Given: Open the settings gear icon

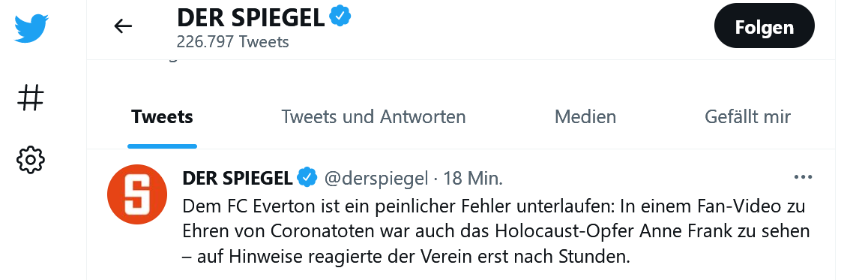Looking at the screenshot, I should pyautogui.click(x=31, y=160).
